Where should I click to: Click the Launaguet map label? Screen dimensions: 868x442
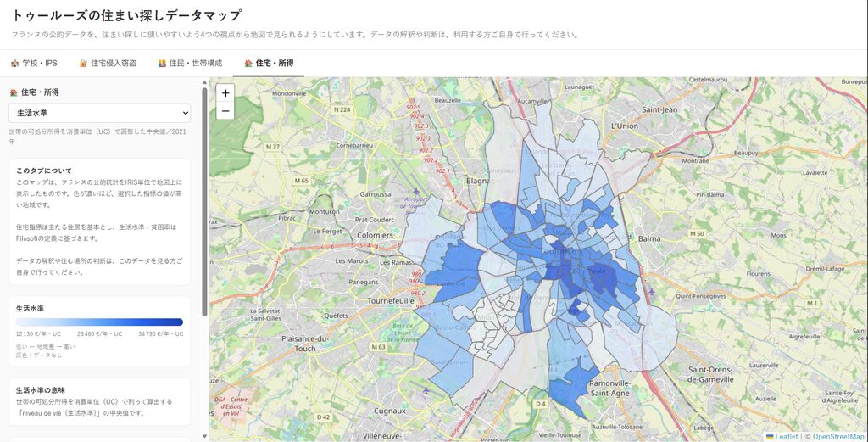(x=579, y=87)
